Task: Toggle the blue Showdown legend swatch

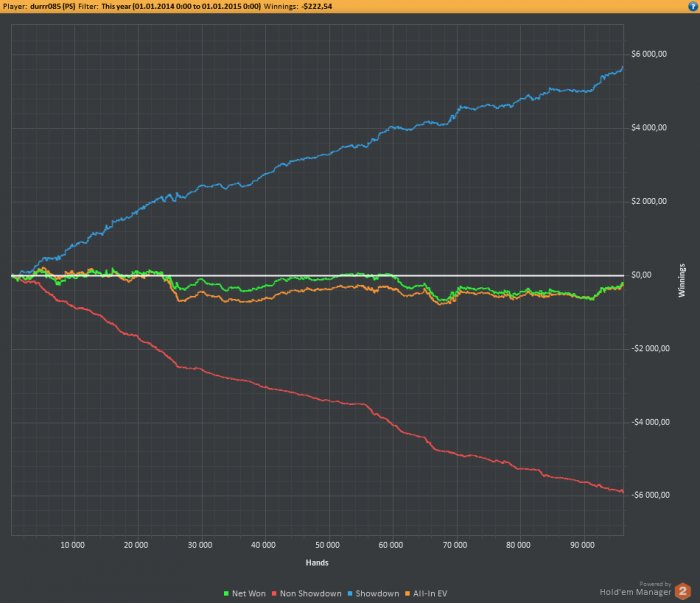Action: pos(350,594)
